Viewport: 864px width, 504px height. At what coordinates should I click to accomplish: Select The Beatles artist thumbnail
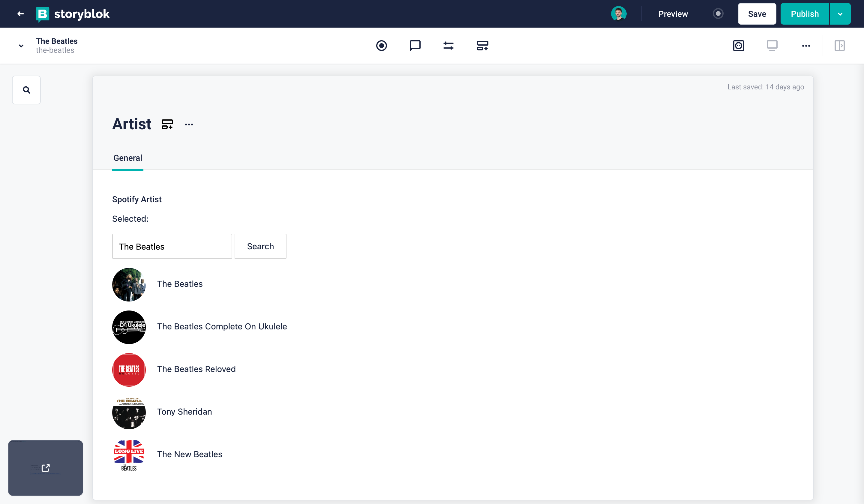click(129, 285)
